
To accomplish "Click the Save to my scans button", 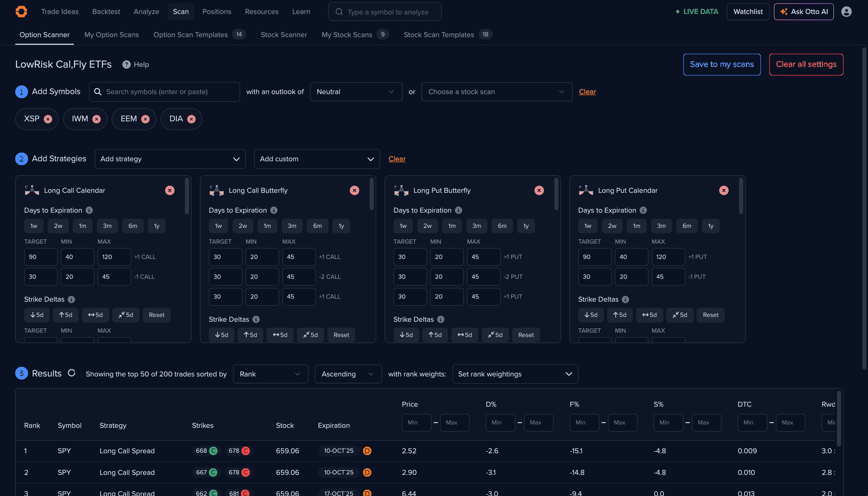I will pyautogui.click(x=721, y=64).
